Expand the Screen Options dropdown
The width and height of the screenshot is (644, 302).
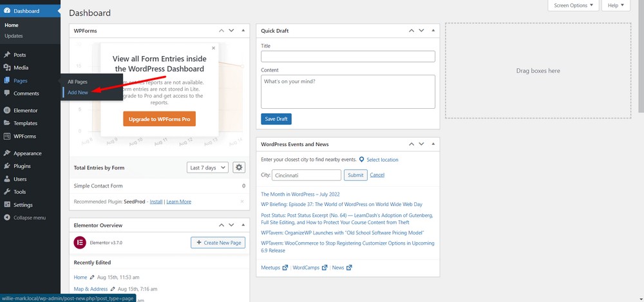pos(573,6)
